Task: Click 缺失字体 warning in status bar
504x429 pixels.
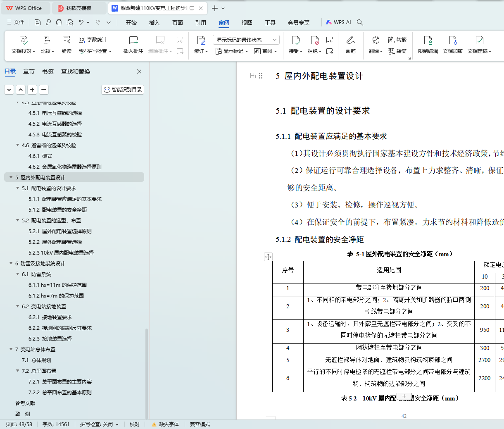Action: point(165,424)
